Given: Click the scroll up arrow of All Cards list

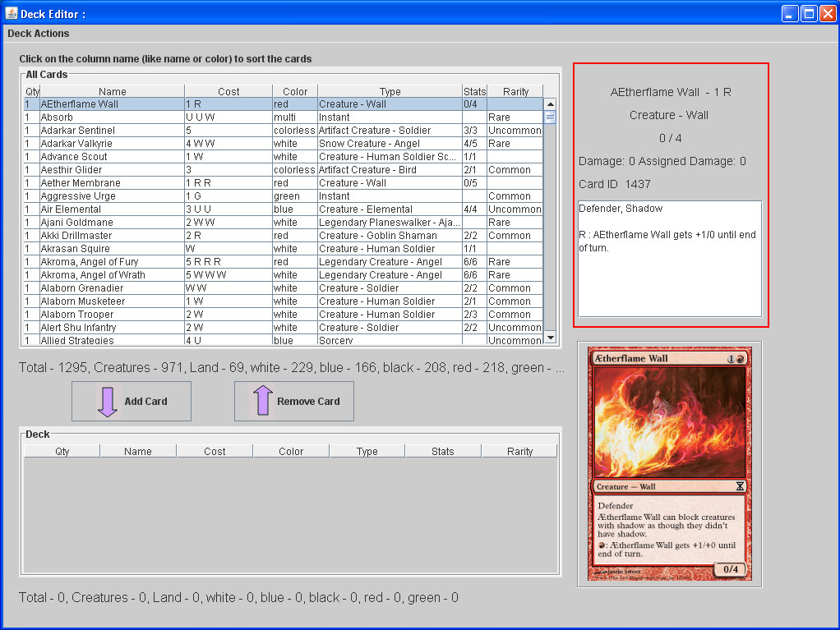Looking at the screenshot, I should pyautogui.click(x=550, y=104).
